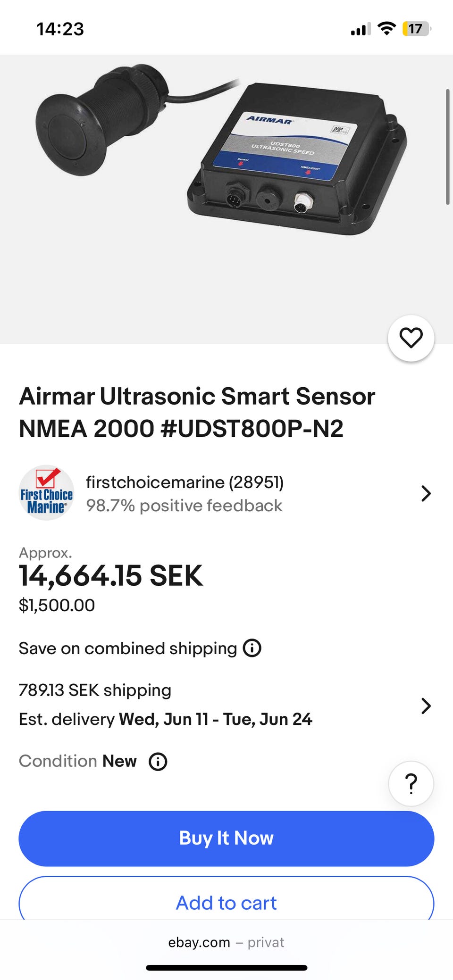Expand shipping and delivery details chevron

pos(426,706)
